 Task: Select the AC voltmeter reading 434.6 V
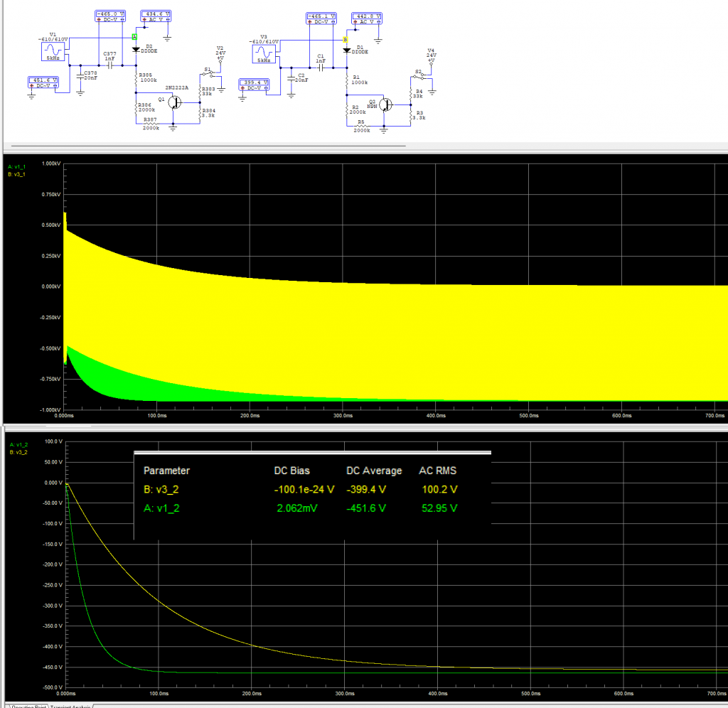click(x=156, y=17)
